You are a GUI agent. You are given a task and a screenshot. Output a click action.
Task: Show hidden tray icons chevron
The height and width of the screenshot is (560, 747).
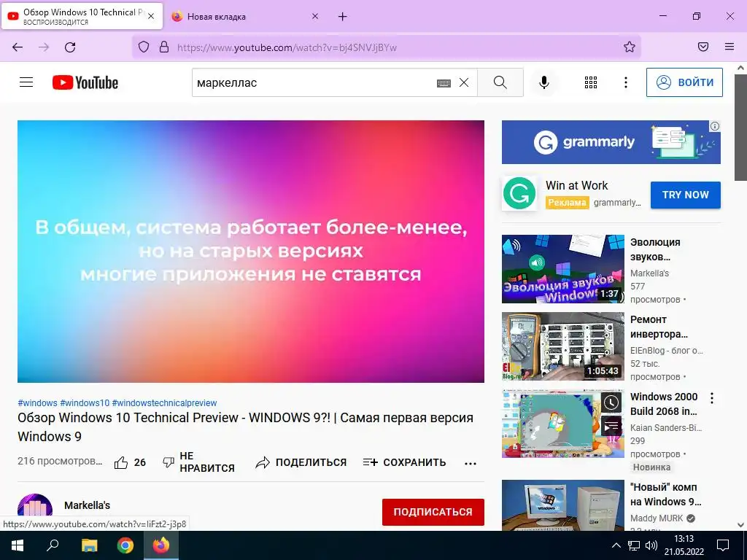click(616, 545)
